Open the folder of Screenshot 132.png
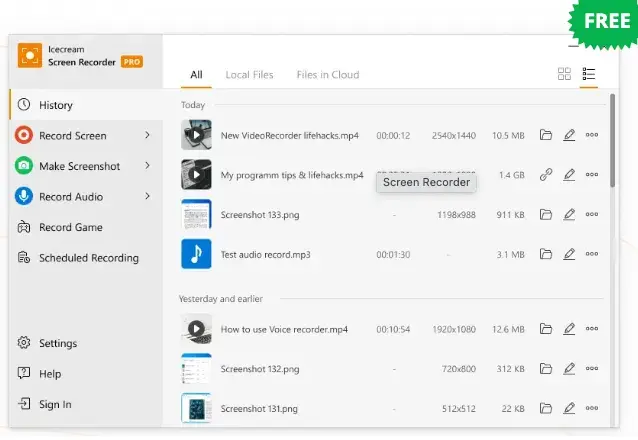The height and width of the screenshot is (440, 638). pyautogui.click(x=546, y=368)
